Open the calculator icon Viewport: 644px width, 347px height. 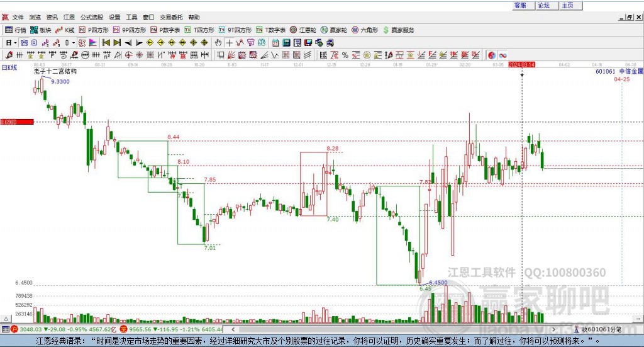(x=286, y=43)
